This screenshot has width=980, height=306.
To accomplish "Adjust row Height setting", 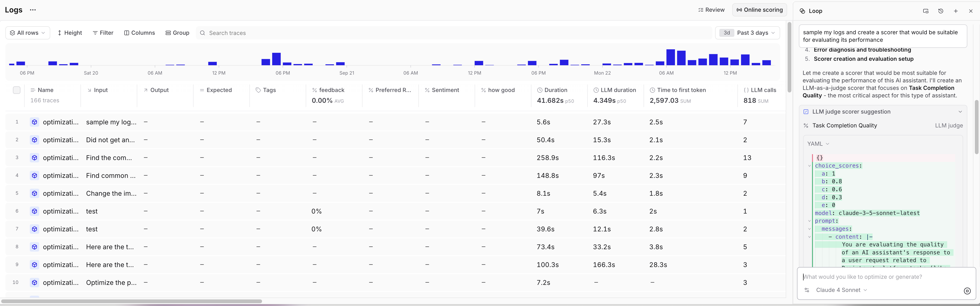I will [70, 33].
